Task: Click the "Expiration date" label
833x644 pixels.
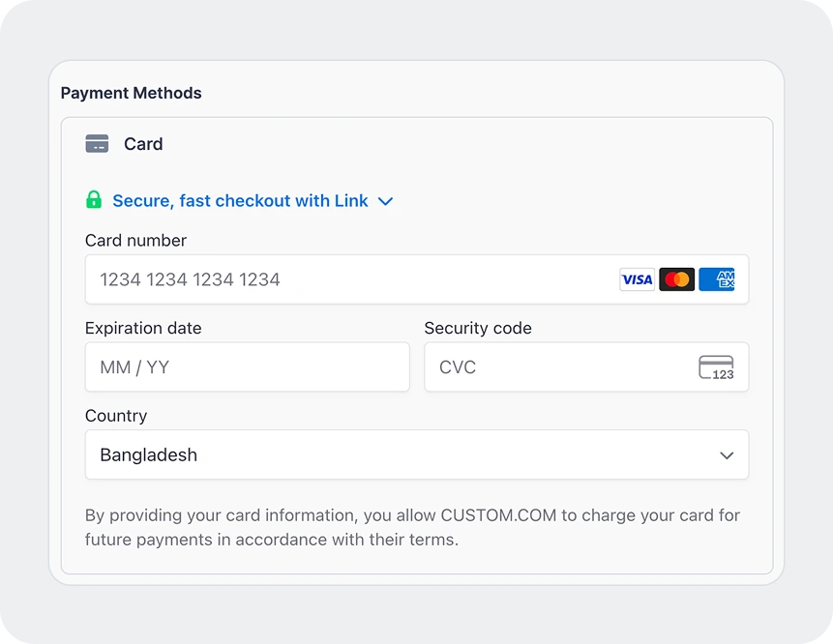Action: point(143,329)
